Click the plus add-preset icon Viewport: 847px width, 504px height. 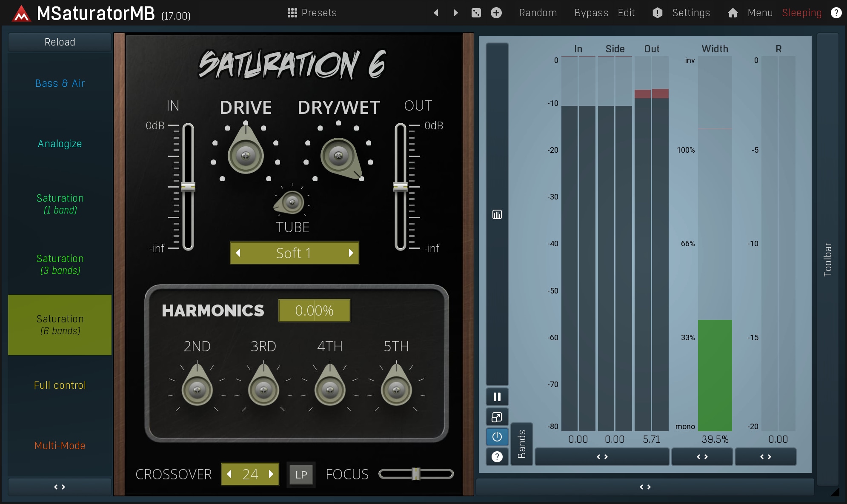coord(496,13)
